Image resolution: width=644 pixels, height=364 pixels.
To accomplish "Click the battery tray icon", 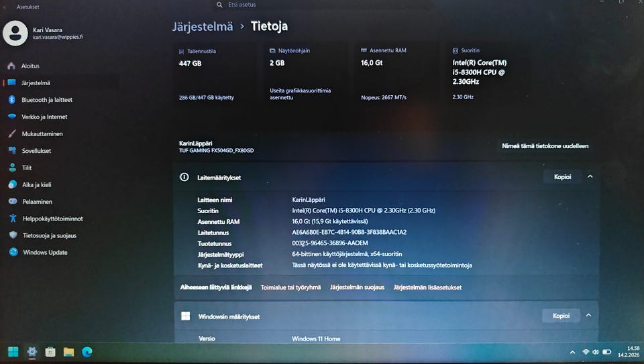I will pos(606,352).
